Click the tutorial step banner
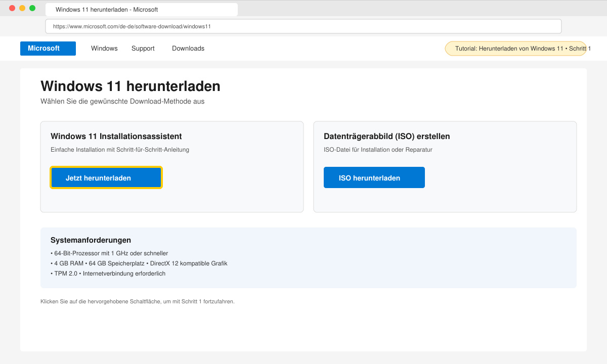 tap(516, 49)
